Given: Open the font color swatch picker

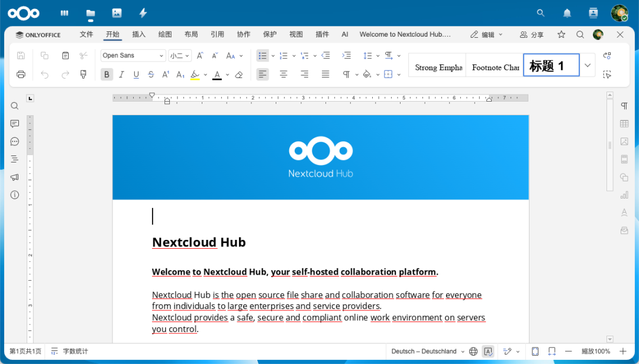Looking at the screenshot, I should point(228,74).
